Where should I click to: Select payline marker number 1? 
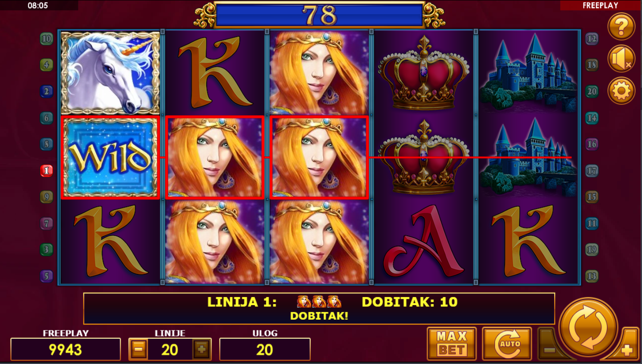[x=47, y=170]
